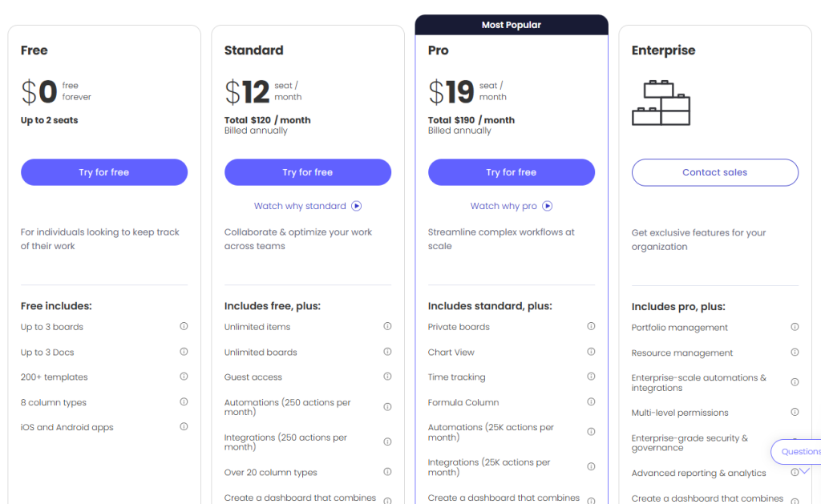This screenshot has width=821, height=504.
Task: Expand the chevron below Questions bubble
Action: [804, 472]
